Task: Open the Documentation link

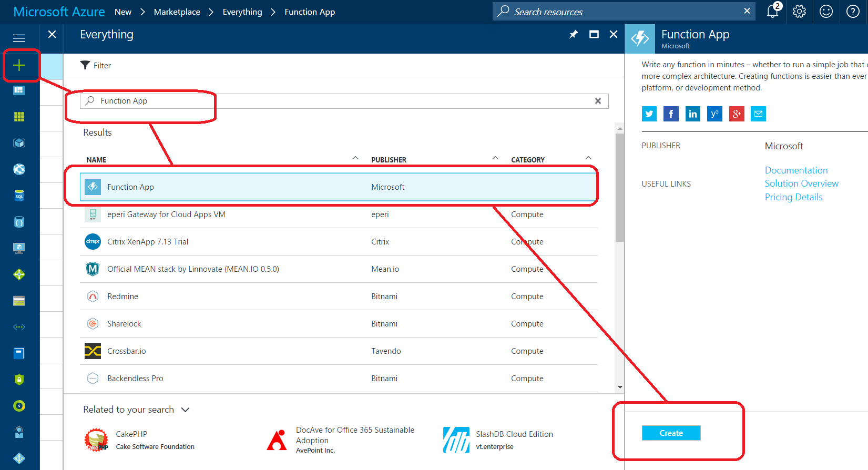Action: point(796,170)
